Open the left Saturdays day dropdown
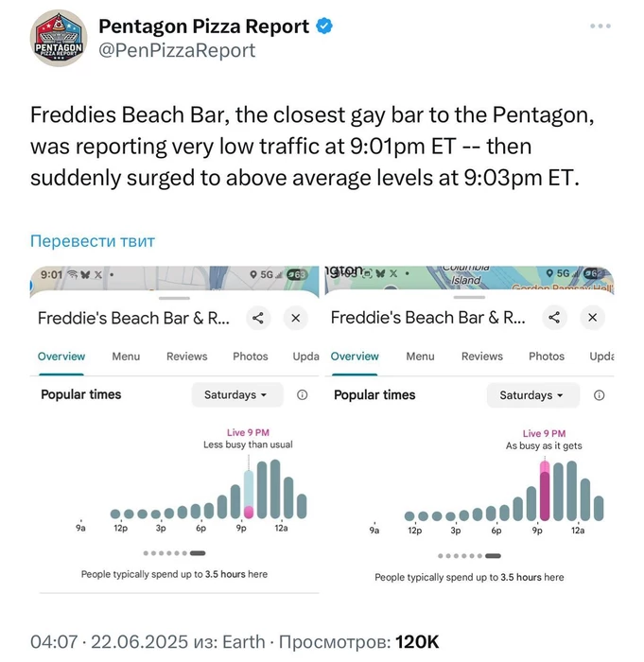Viewport: 644px width, 662px height. click(x=235, y=394)
